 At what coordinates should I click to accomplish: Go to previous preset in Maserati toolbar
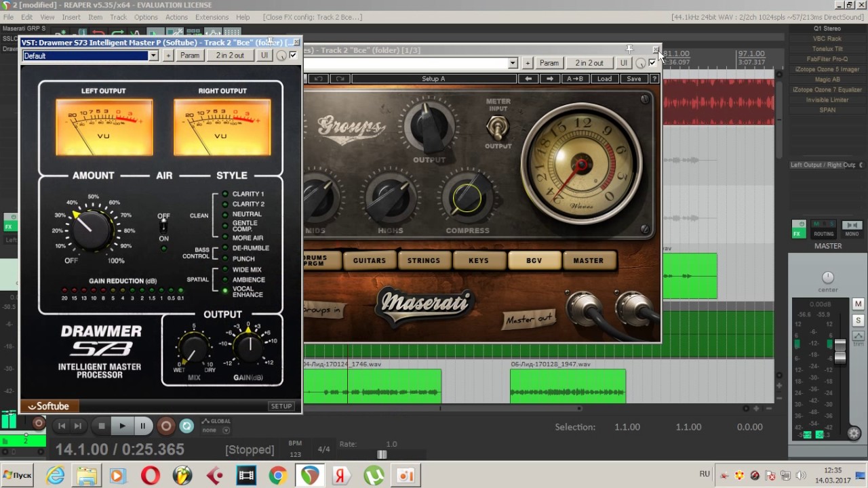pos(528,79)
